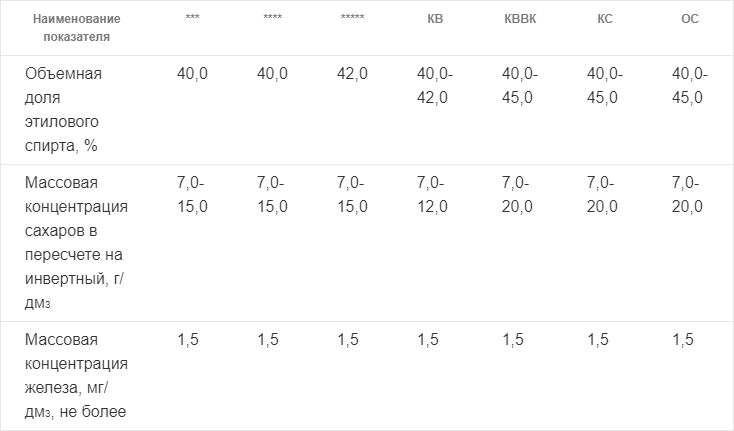This screenshot has height=431, width=734.
Task: Click the 40,0-45,0 value in КВВК column
Action: coord(520,86)
